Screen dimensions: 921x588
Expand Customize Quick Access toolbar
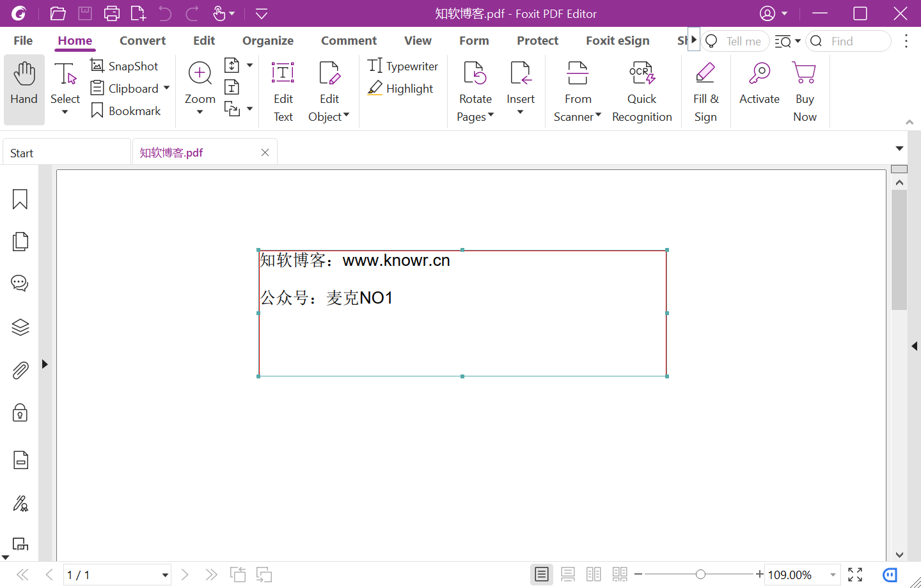[262, 13]
